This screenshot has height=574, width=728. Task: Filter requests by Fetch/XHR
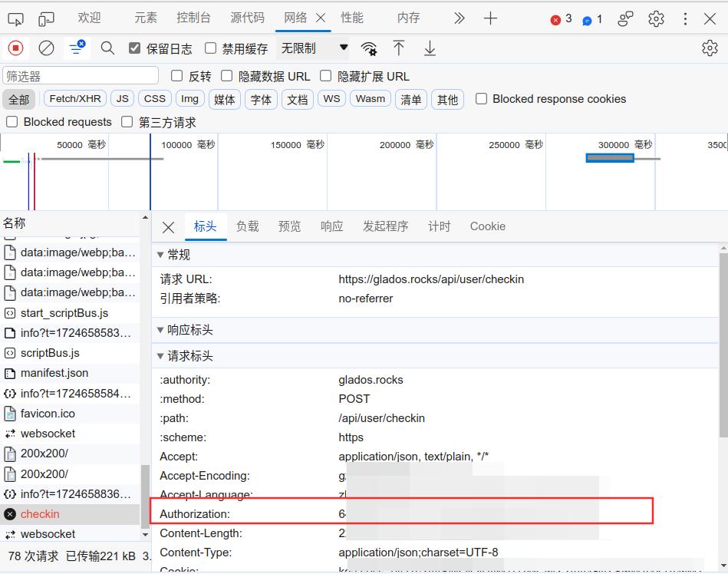tap(75, 99)
